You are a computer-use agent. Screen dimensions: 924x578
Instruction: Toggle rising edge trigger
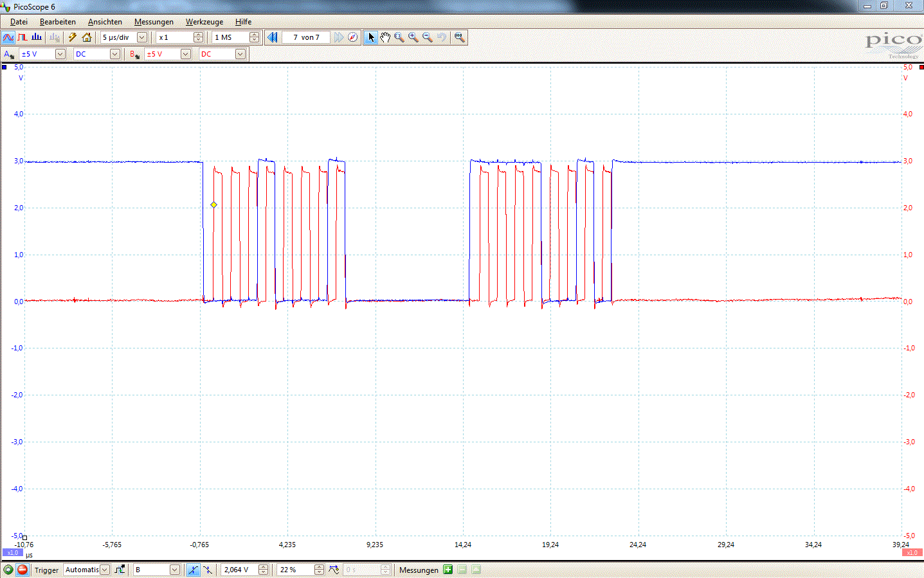click(x=193, y=570)
